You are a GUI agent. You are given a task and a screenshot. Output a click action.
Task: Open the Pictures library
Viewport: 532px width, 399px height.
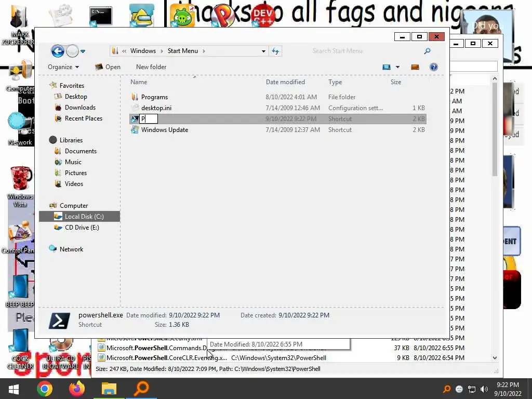[76, 172]
